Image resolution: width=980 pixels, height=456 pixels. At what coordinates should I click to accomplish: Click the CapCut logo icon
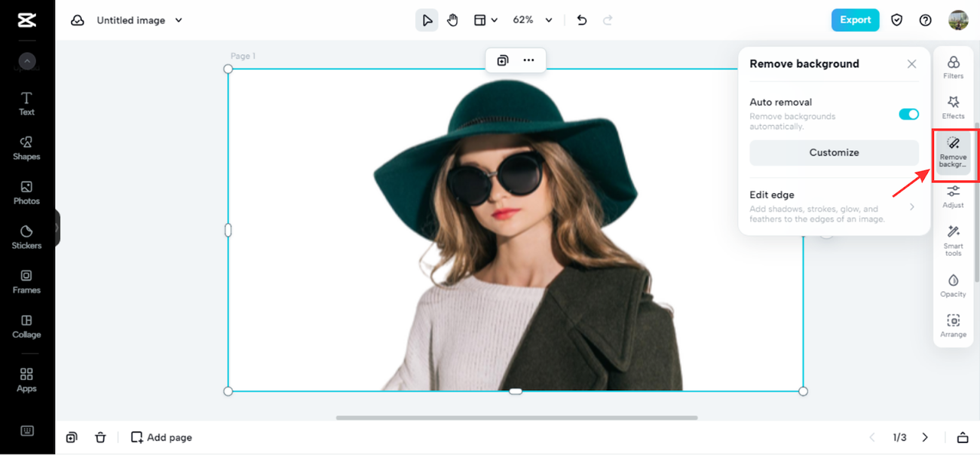27,21
